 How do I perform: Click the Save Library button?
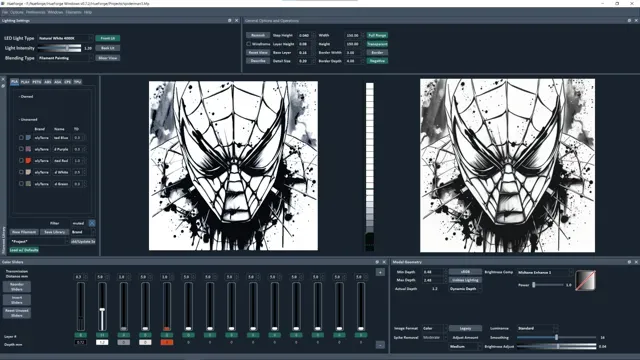coord(54,232)
